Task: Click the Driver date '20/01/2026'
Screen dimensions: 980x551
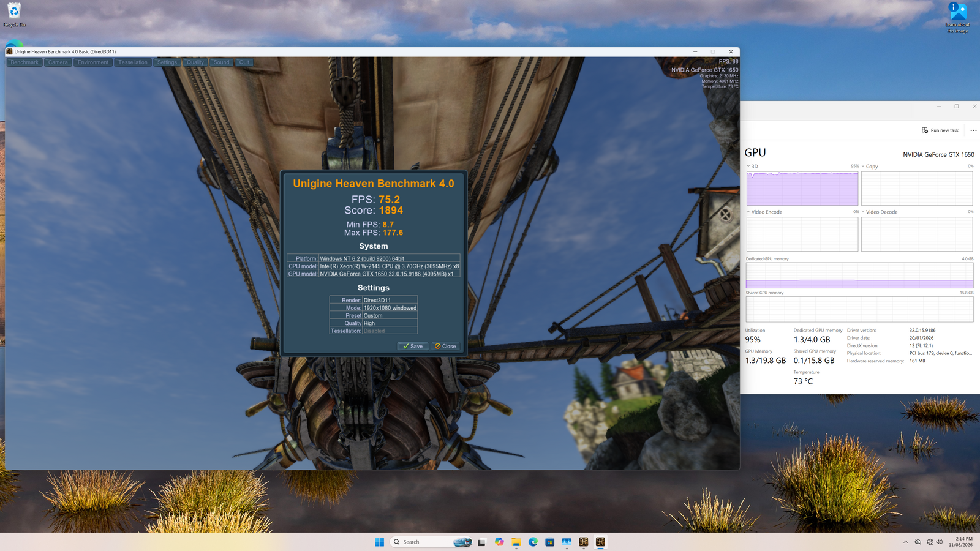Action: click(x=921, y=338)
